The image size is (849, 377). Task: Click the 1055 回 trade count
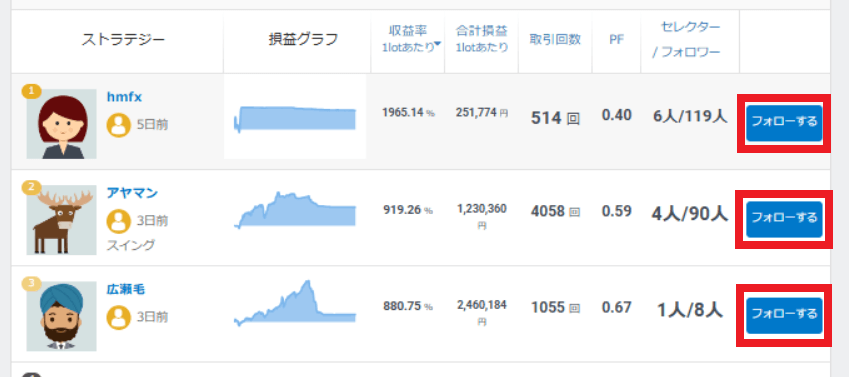click(x=555, y=308)
